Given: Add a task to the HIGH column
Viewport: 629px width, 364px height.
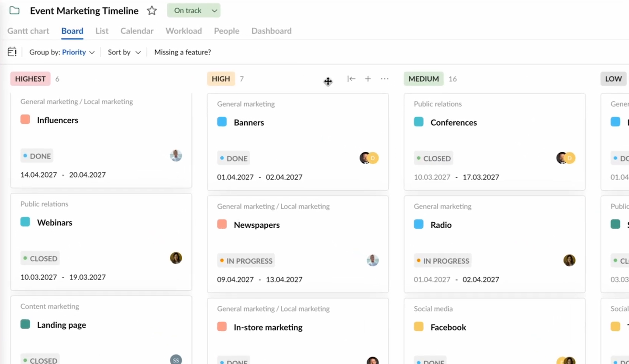Looking at the screenshot, I should click(x=368, y=79).
